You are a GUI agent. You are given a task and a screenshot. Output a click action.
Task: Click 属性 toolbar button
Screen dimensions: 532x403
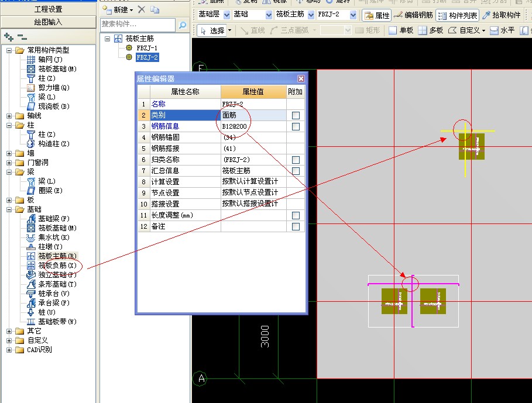coord(377,15)
